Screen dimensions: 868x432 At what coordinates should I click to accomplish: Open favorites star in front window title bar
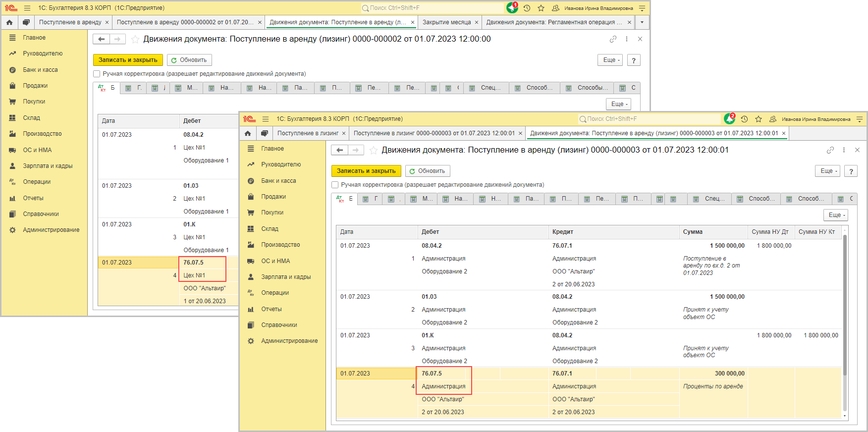coord(759,119)
